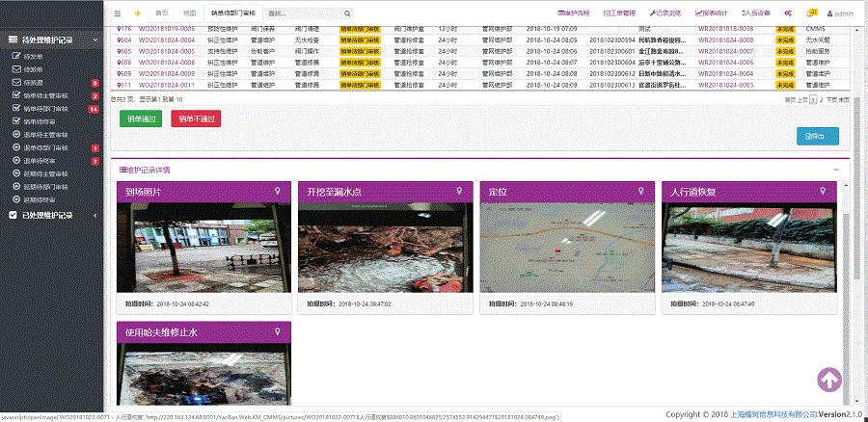Image resolution: width=868 pixels, height=422 pixels.
Task: Click the green 销单通过 button
Action: 141,119
